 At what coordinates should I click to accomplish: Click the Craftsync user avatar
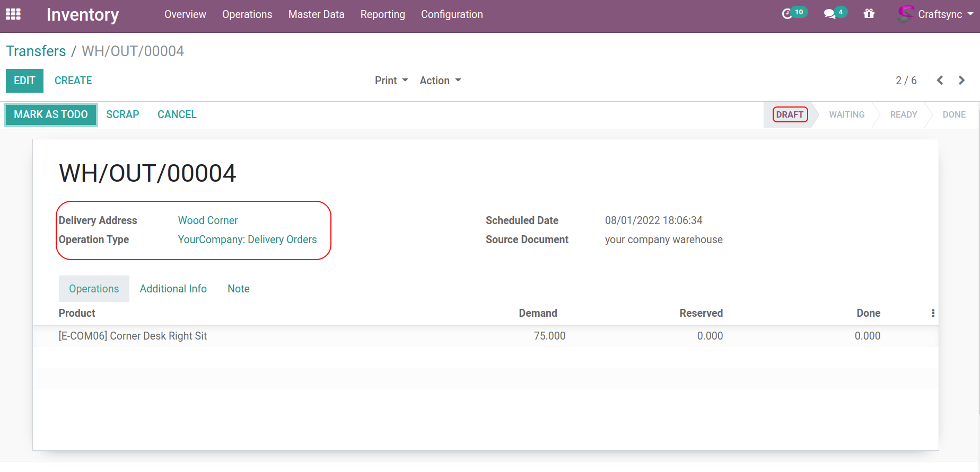tap(905, 14)
